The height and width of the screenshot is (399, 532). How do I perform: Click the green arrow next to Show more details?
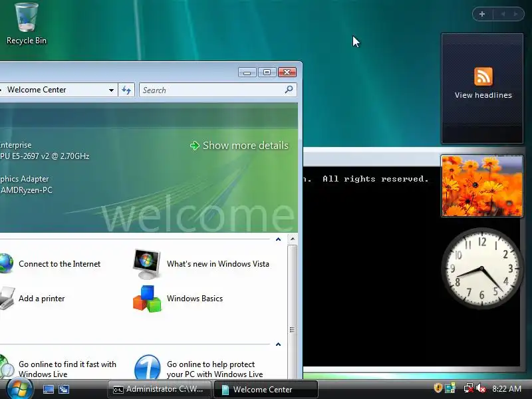click(x=194, y=146)
